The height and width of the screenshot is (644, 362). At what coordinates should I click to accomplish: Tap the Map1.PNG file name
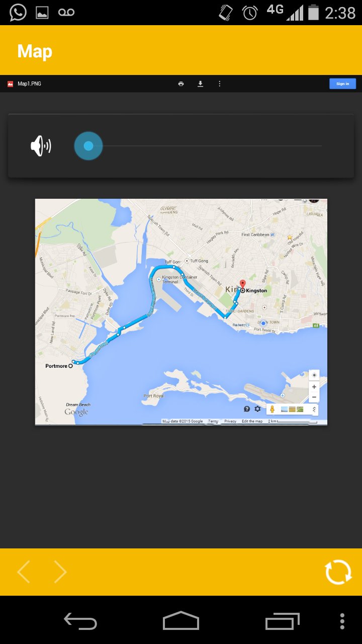point(29,84)
